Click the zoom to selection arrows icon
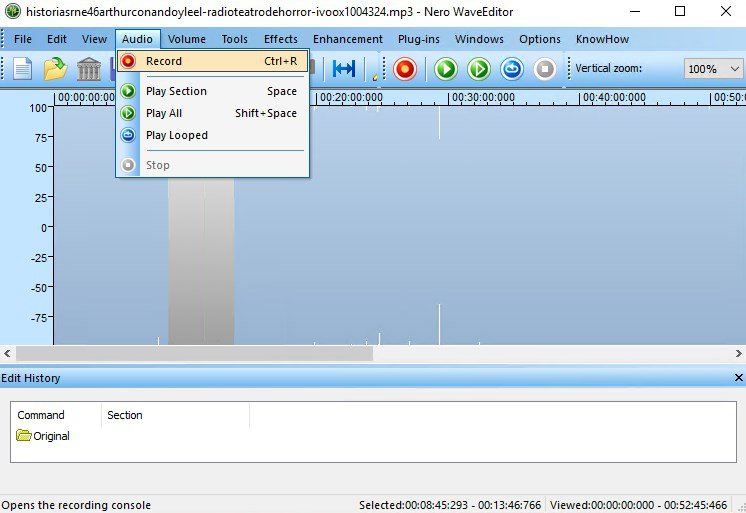746x513 pixels. 344,69
